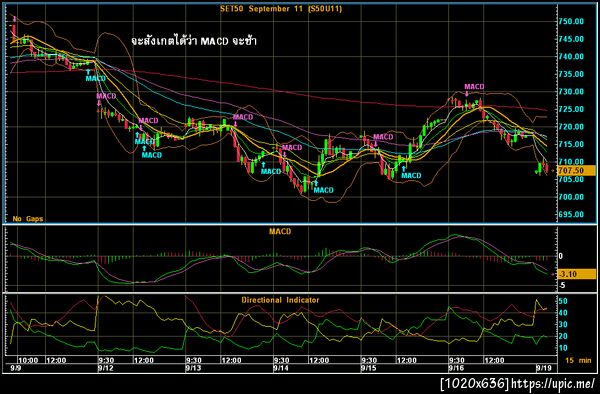This screenshot has width=600, height=394.
Task: Click the 695.00 price axis label
Action: [571, 215]
